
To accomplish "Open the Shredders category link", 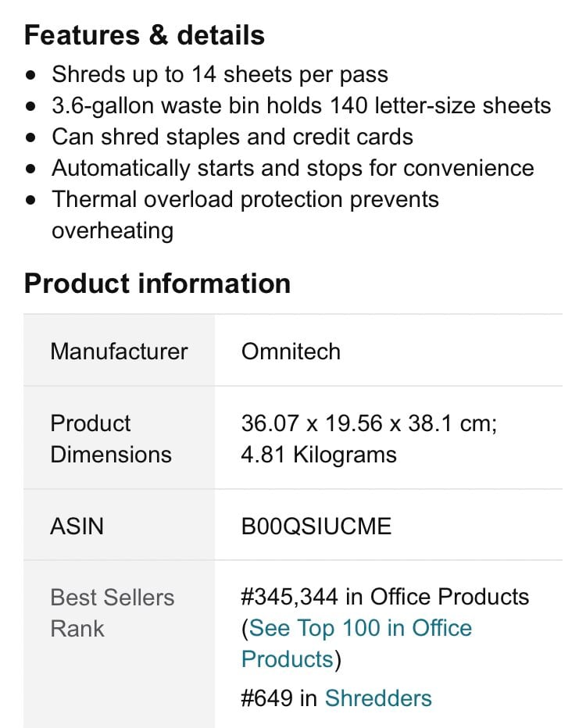I will pos(378,698).
